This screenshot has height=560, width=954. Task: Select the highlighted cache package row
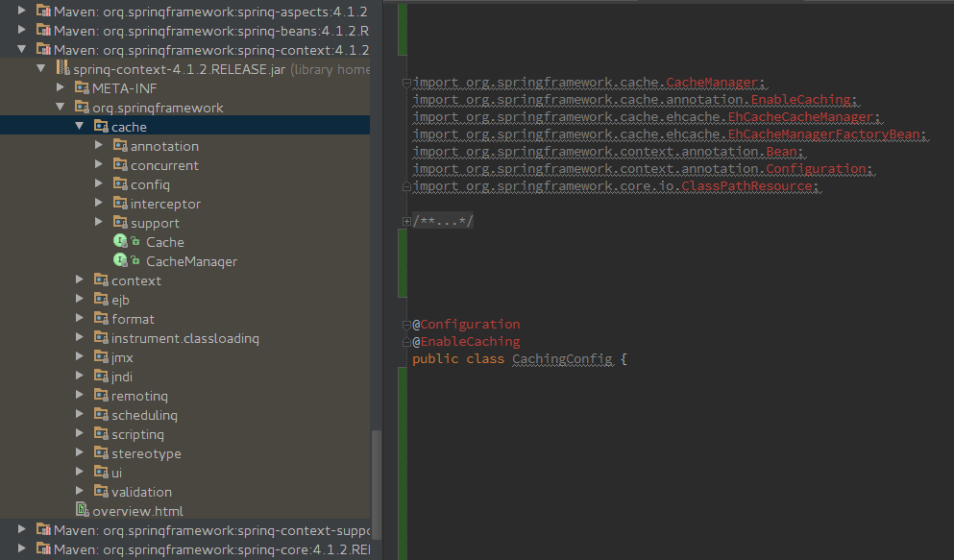130,126
